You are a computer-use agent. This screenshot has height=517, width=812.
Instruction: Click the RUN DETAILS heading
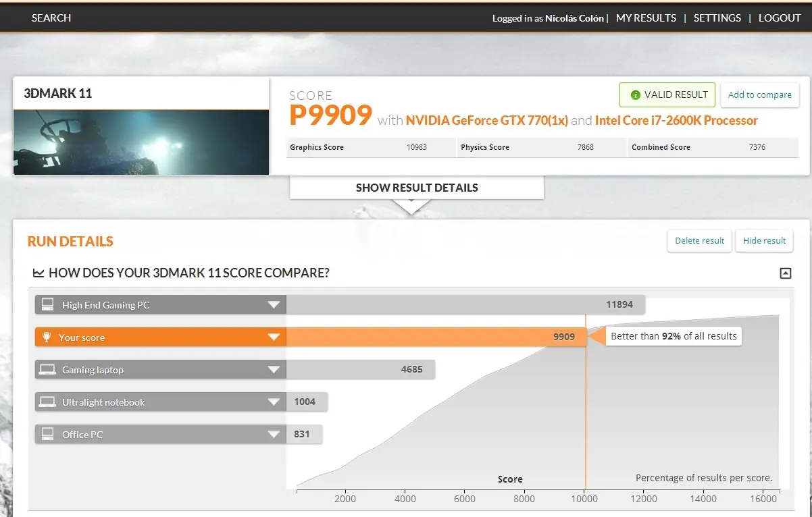click(x=70, y=242)
